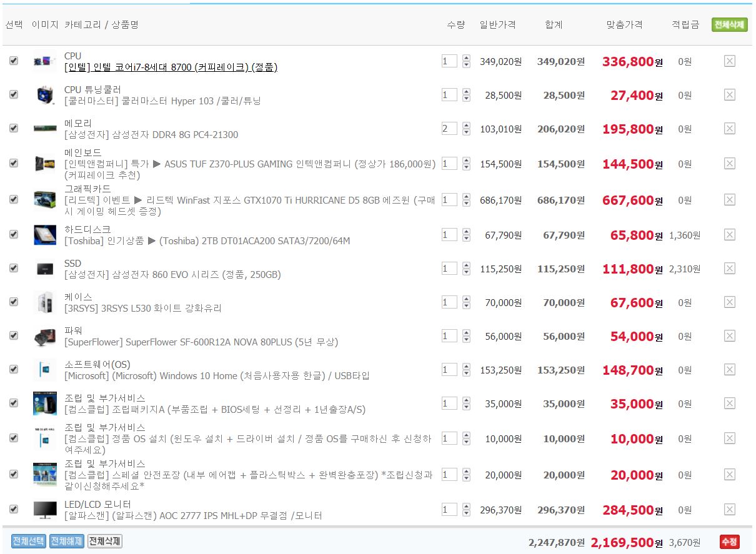This screenshot has height=554, width=756.
Task: Click the 전체해제 button
Action: pos(67,541)
